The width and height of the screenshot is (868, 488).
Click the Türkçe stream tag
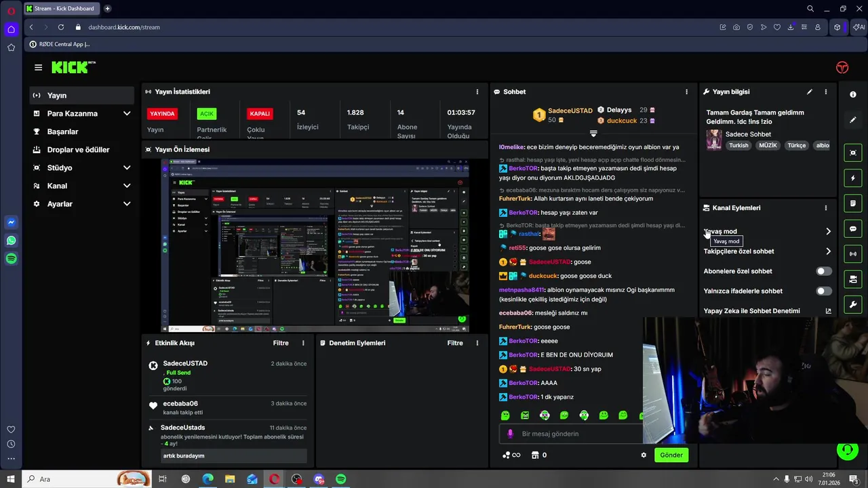click(x=796, y=145)
